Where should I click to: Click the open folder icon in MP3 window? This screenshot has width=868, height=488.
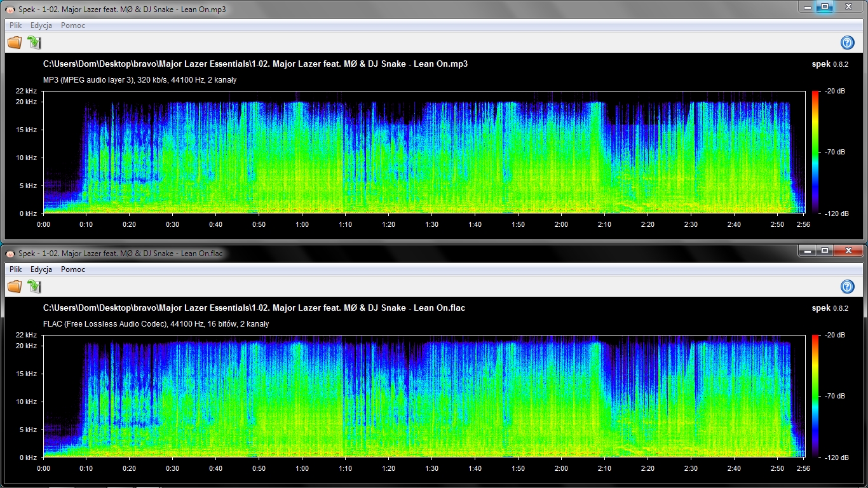pos(15,43)
